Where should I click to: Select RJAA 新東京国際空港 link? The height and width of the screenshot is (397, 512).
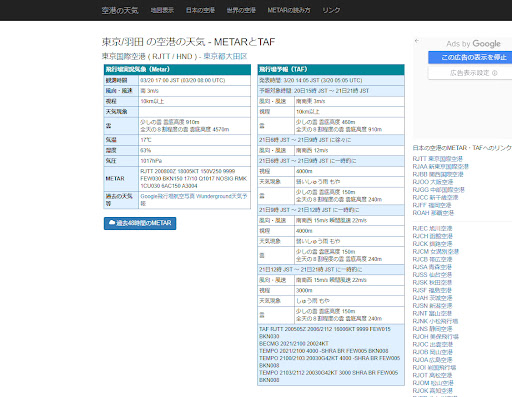pyautogui.click(x=441, y=166)
